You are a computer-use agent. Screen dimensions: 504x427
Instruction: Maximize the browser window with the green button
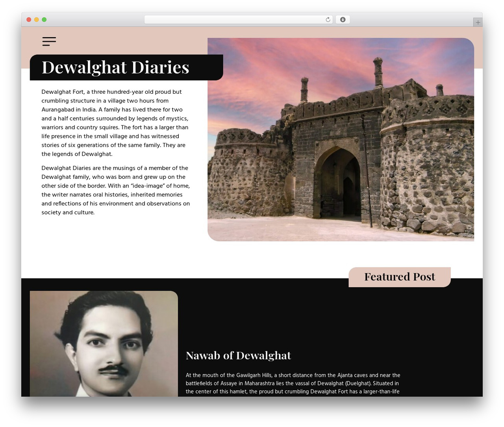[x=44, y=20]
